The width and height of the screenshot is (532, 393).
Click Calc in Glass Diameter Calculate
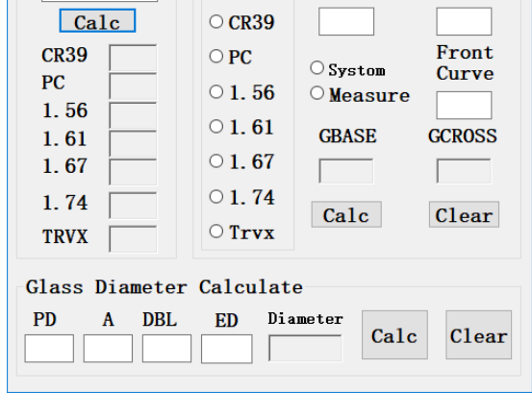(x=394, y=334)
